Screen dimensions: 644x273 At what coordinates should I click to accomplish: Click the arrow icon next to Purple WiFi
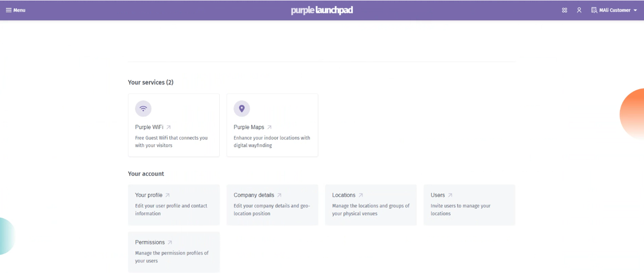[x=168, y=127]
